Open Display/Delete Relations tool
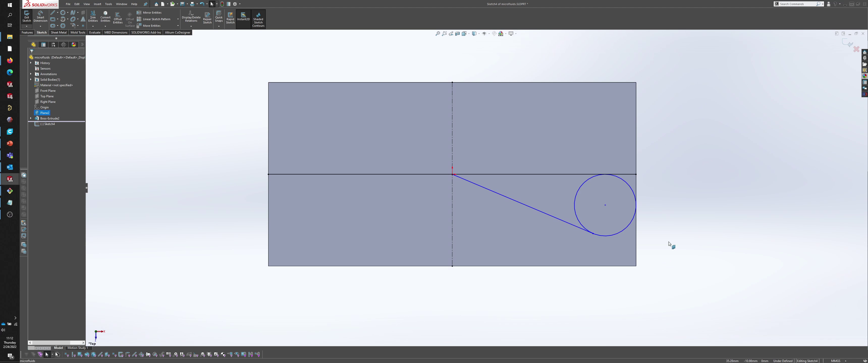868x363 pixels. click(191, 17)
